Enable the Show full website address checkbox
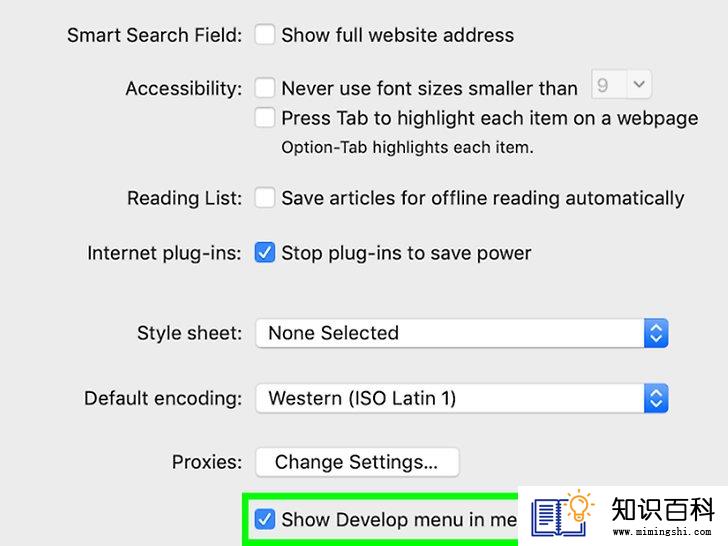The height and width of the screenshot is (546, 728). 265,35
